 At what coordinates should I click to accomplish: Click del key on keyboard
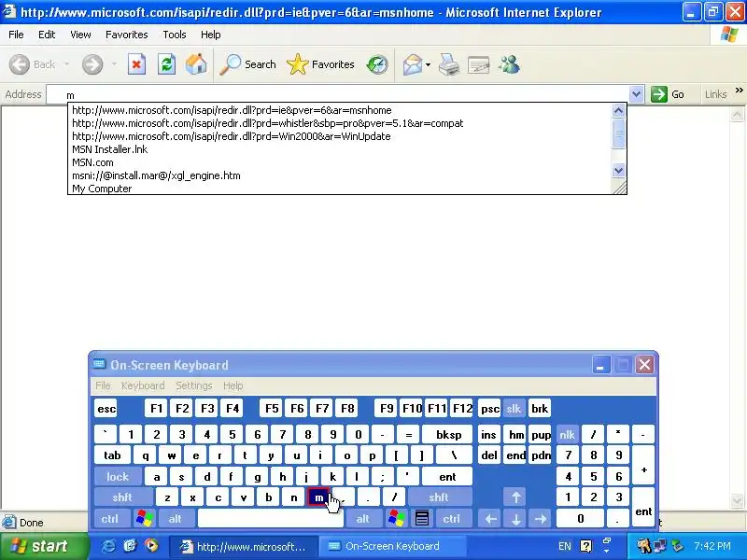coord(489,455)
